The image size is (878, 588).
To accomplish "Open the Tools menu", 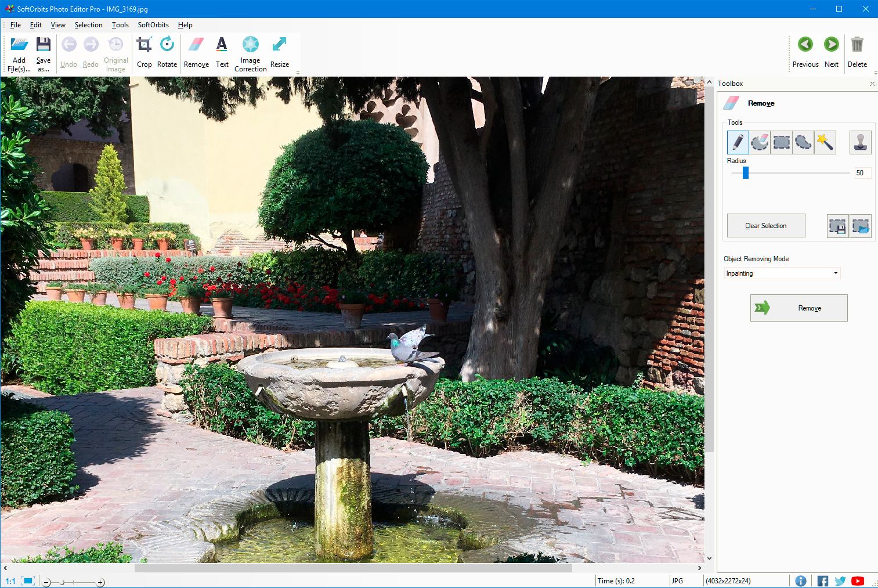I will (x=120, y=25).
